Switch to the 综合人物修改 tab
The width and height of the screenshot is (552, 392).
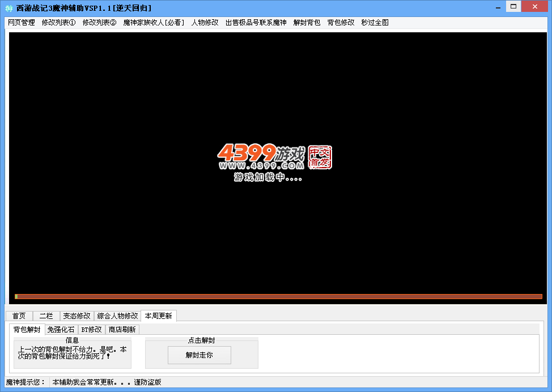[117, 316]
